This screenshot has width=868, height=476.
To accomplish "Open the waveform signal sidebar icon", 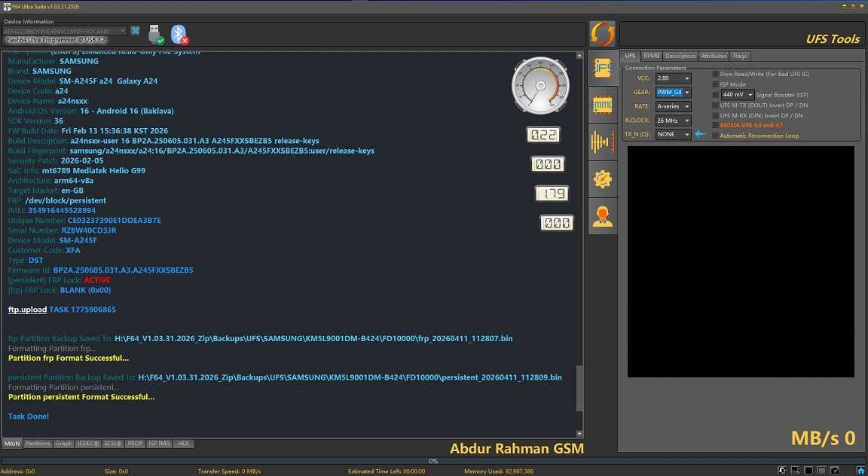I will click(602, 142).
